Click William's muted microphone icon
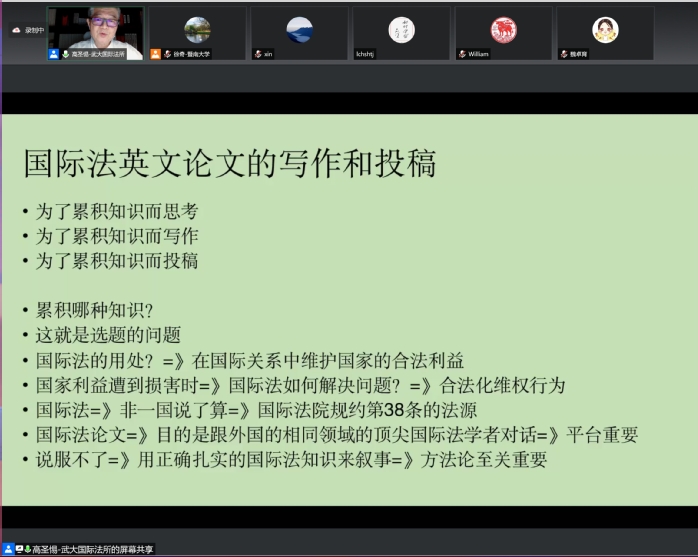 point(461,54)
